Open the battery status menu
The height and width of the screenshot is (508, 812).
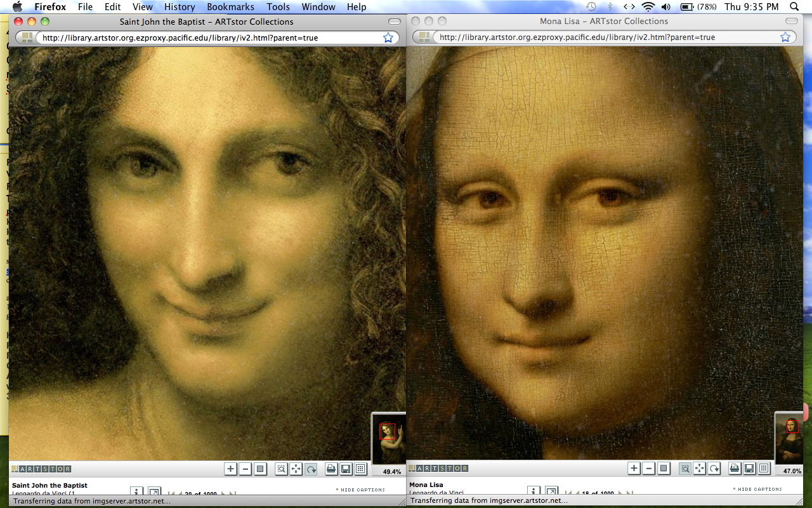697,7
